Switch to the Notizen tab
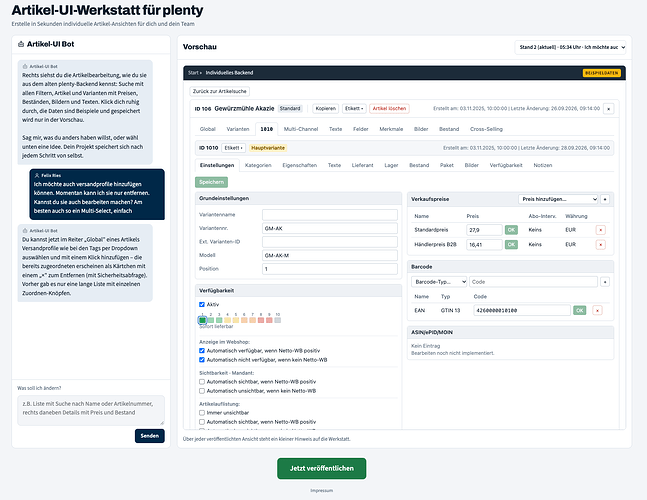647x500 pixels. pyautogui.click(x=543, y=165)
